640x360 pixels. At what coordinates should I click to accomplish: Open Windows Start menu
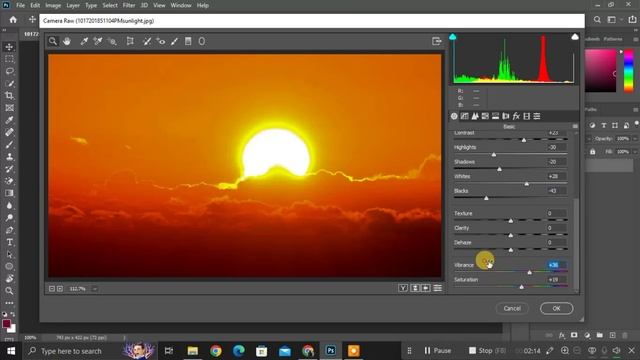[x=11, y=351]
